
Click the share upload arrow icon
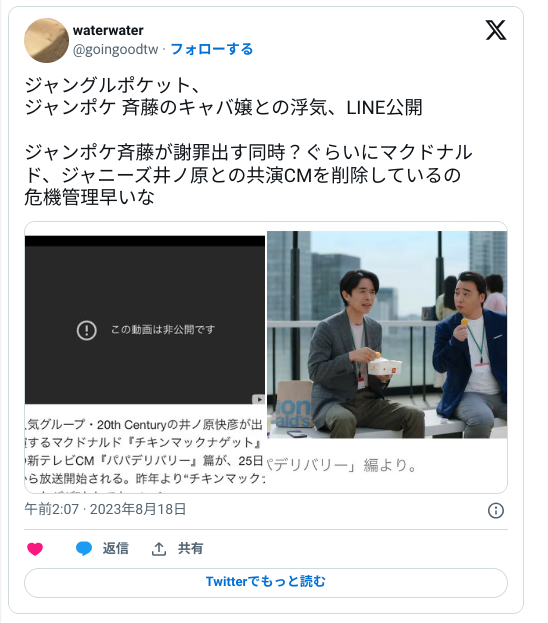point(159,549)
